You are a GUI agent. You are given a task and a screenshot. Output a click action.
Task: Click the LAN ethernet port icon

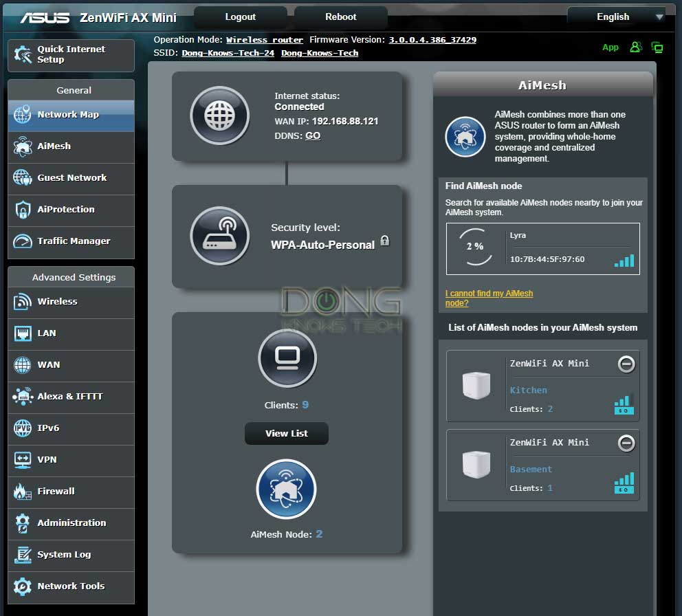22,333
